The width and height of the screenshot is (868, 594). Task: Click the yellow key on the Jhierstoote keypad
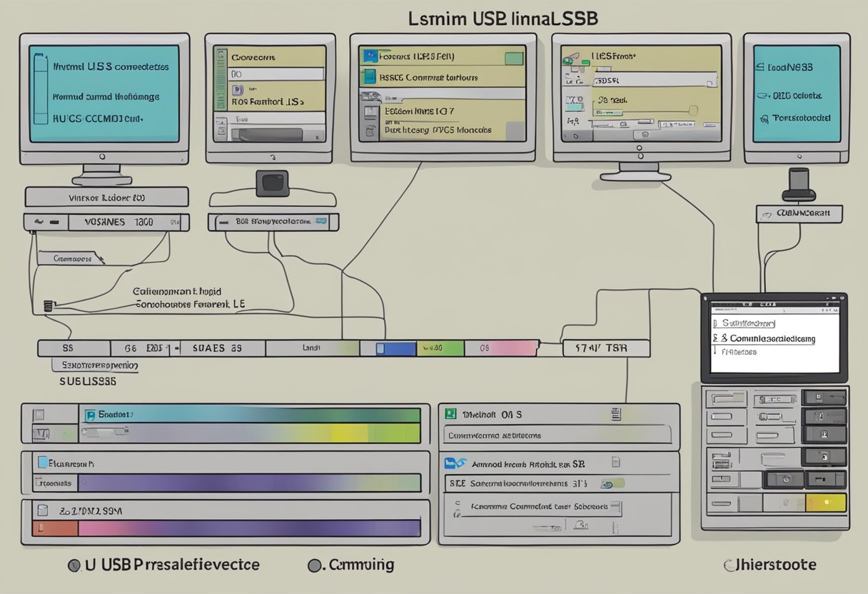point(824,501)
